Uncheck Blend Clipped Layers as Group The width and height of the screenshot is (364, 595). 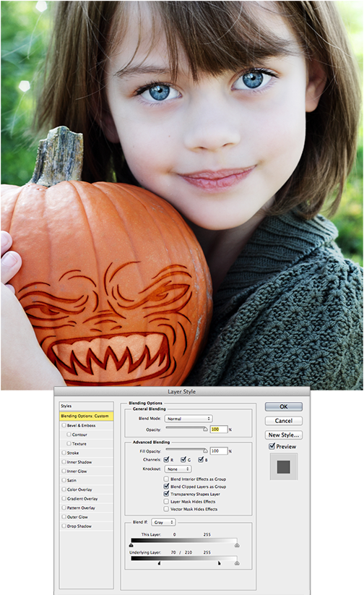166,486
